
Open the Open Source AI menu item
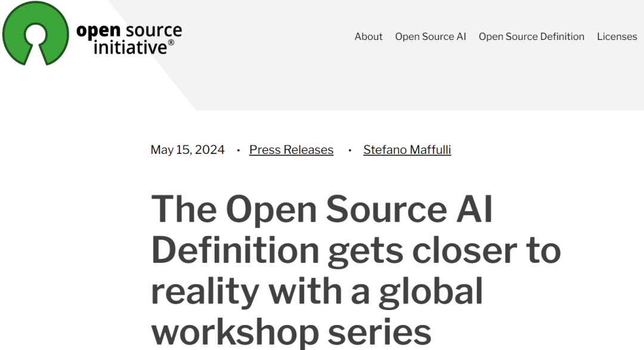431,36
